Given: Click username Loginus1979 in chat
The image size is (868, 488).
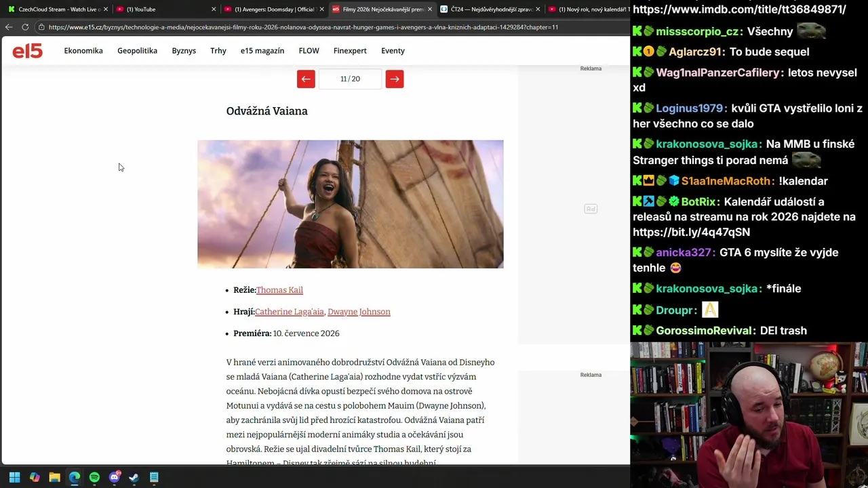Looking at the screenshot, I should tap(689, 108).
